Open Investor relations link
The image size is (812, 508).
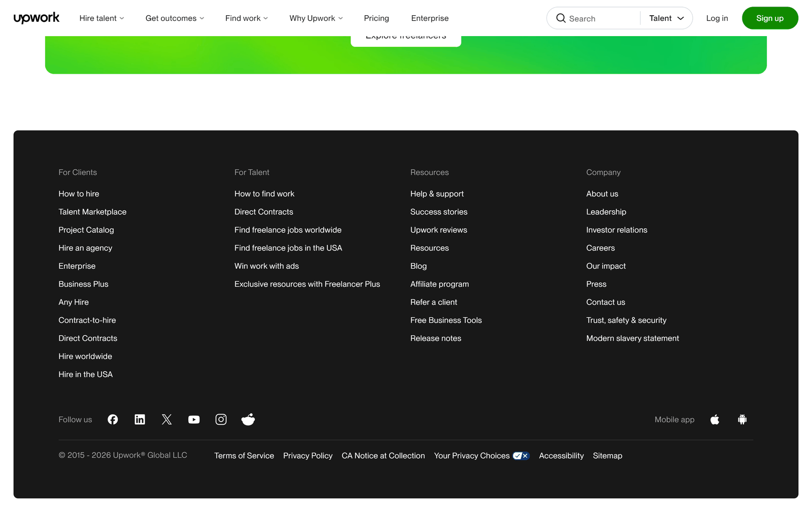click(617, 230)
